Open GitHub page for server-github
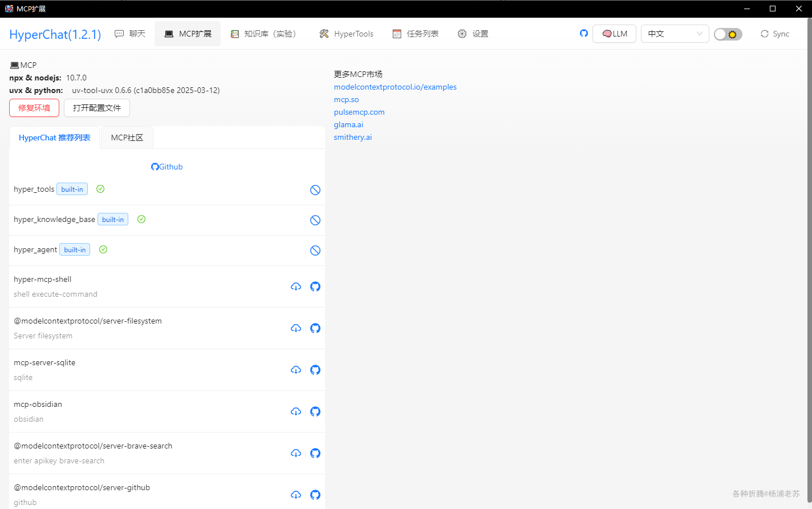Image resolution: width=812 pixels, height=509 pixels. [x=315, y=495]
